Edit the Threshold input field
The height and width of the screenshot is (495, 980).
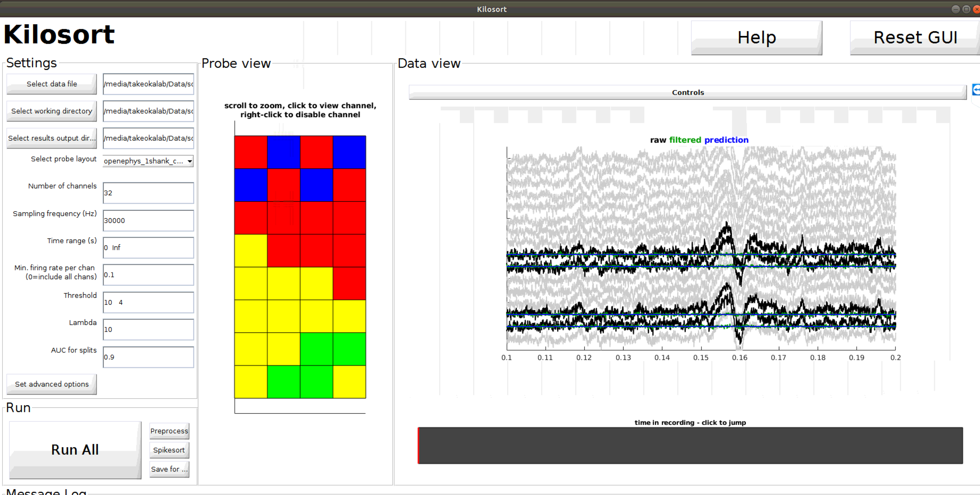point(148,302)
